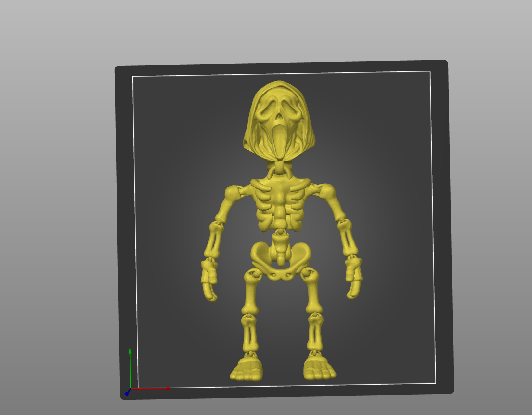532x415 pixels.
Task: Click the skeleton's ribcage on the build plate
Action: [280, 204]
